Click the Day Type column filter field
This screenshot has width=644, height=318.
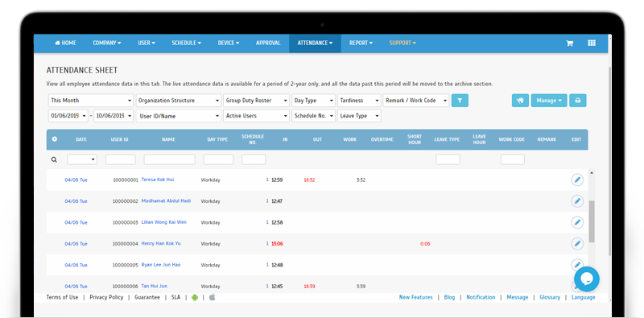(x=218, y=159)
